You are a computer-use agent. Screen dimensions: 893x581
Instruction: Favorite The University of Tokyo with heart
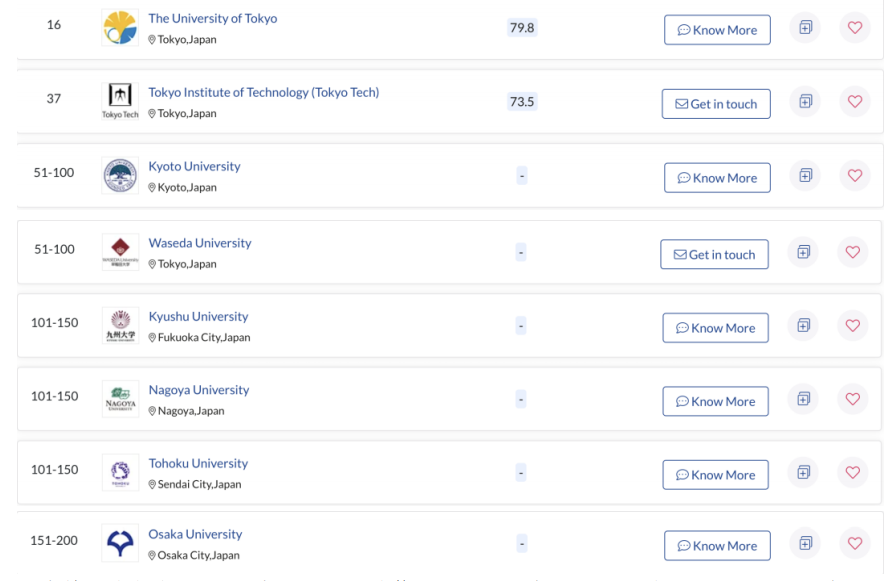click(x=855, y=27)
